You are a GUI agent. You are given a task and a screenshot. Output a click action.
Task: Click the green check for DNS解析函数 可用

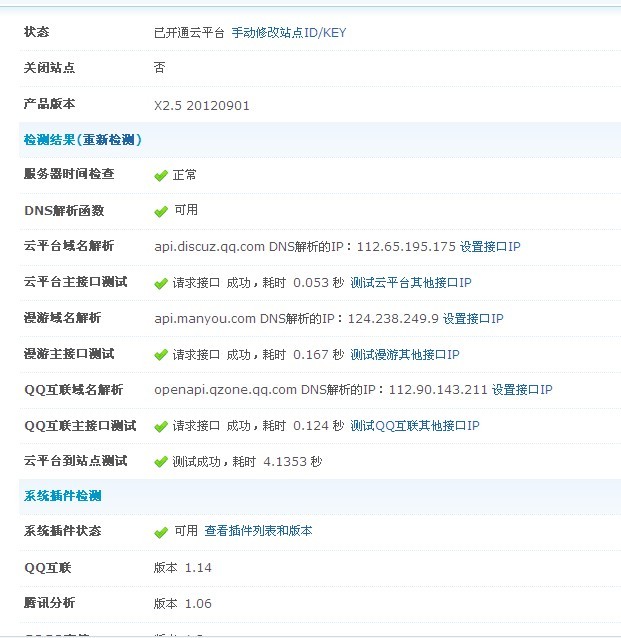[x=161, y=212]
